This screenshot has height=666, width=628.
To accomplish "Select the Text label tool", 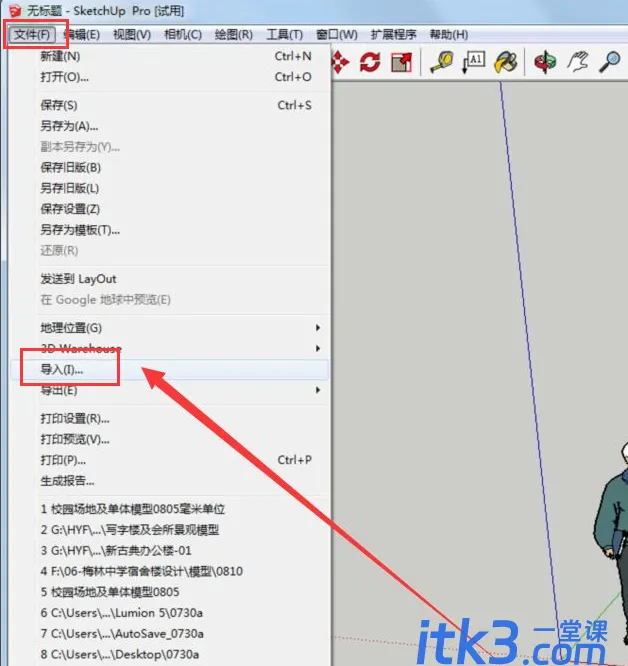I will click(473, 63).
